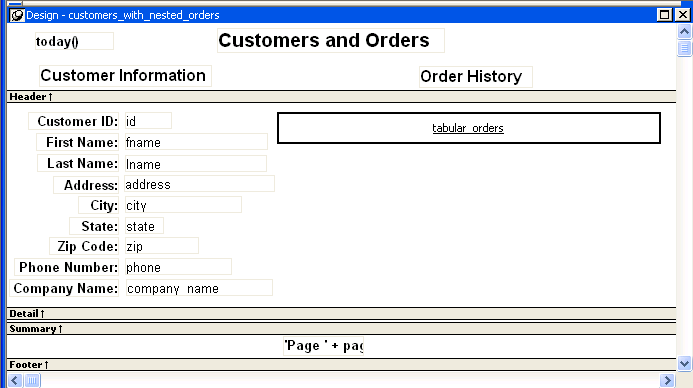
Task: Click the vertical scrollbar down arrow
Action: point(684,363)
